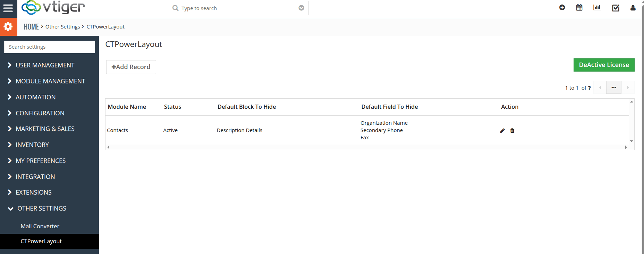Go to next page arrow
This screenshot has height=254, width=644.
pyautogui.click(x=628, y=88)
